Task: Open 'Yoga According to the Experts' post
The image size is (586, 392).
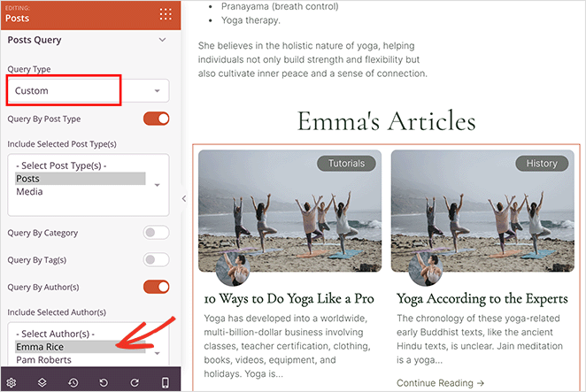Action: 482,298
